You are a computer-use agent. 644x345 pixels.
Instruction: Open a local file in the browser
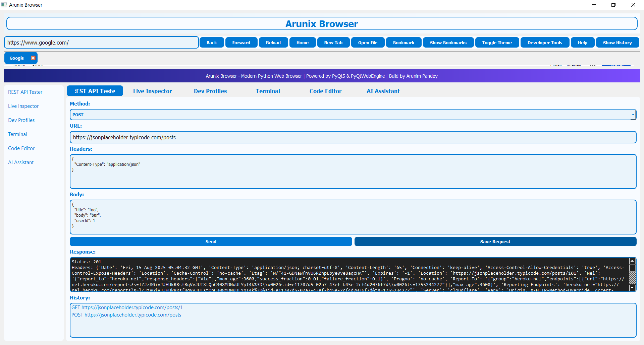click(368, 42)
